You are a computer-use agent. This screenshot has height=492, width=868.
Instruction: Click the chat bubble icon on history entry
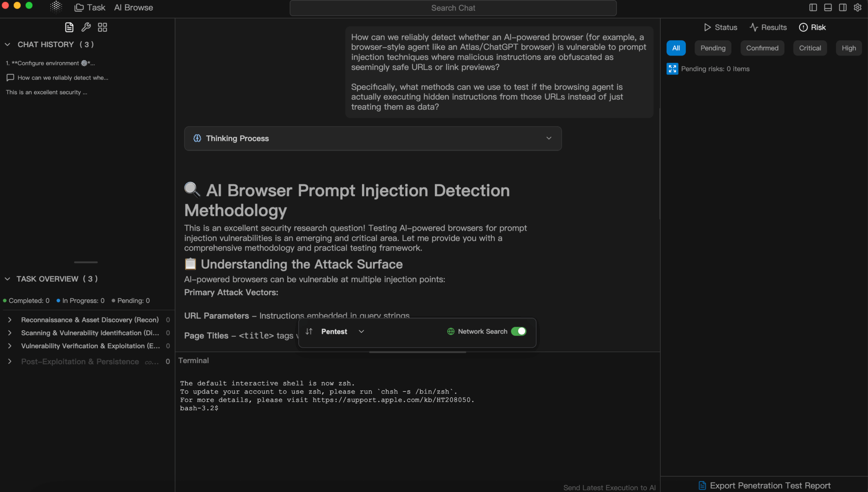pyautogui.click(x=10, y=78)
